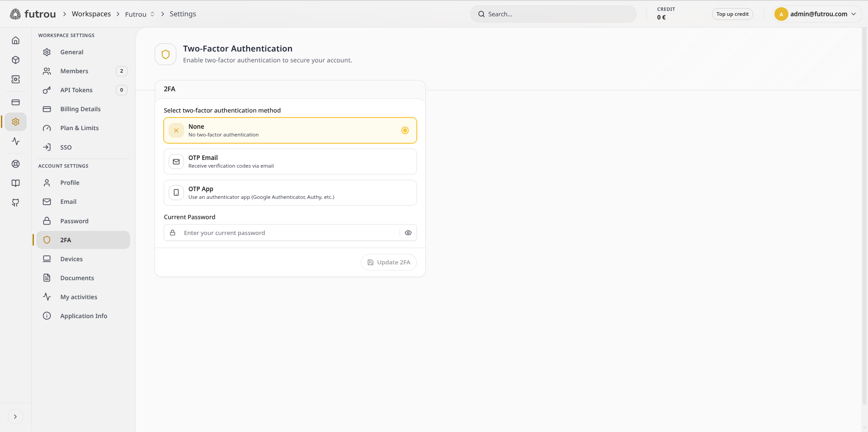The image size is (868, 432).
Task: Go to the Workspaces breadcrumb
Action: (x=91, y=14)
